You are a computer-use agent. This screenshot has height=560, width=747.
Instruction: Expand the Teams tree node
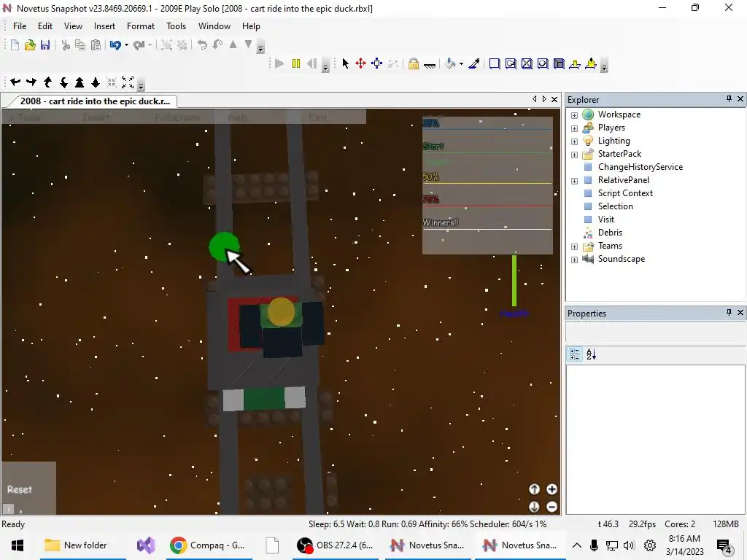tap(575, 246)
